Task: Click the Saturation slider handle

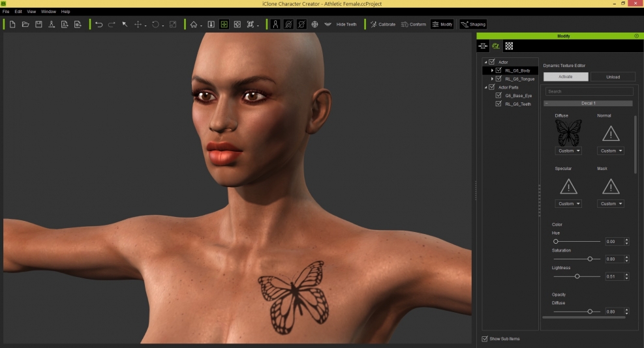Action: tap(590, 259)
